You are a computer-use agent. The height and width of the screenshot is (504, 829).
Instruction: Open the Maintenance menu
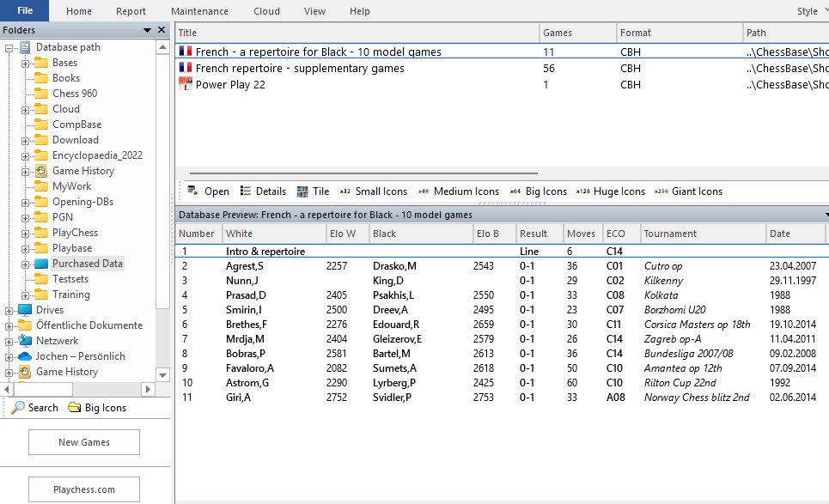pos(199,11)
